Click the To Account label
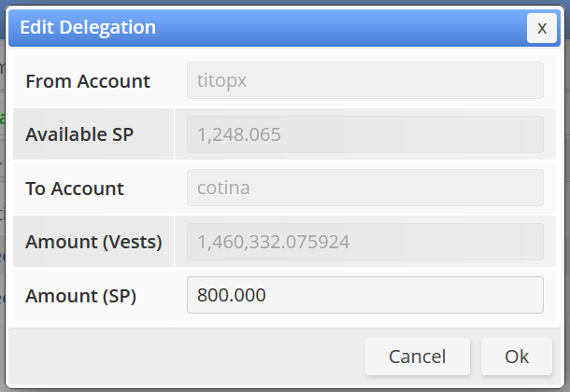Viewport: 570px width, 392px height. click(x=75, y=189)
